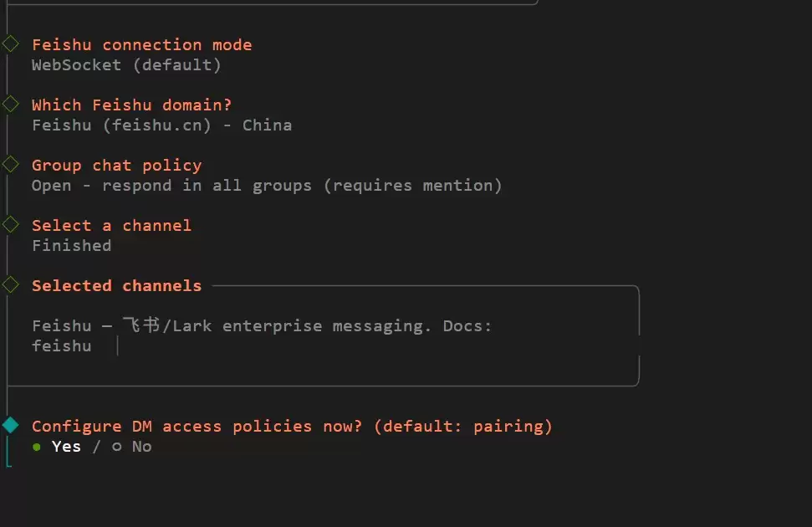Click the Finished status under Select a channel
Viewport: 812px width, 527px height.
pos(71,246)
